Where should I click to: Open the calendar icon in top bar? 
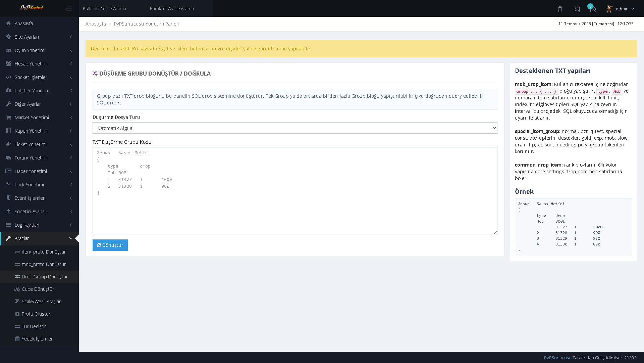click(577, 9)
